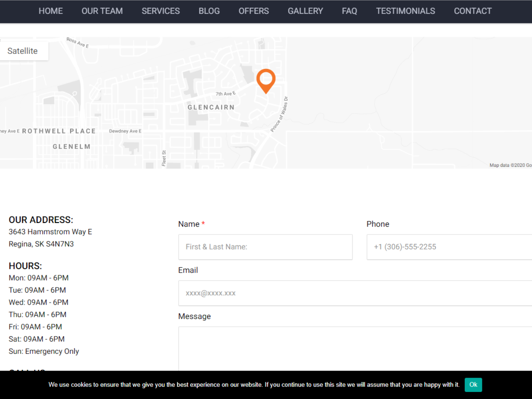532x399 pixels.
Task: Open the FAQ page
Action: coord(349,11)
